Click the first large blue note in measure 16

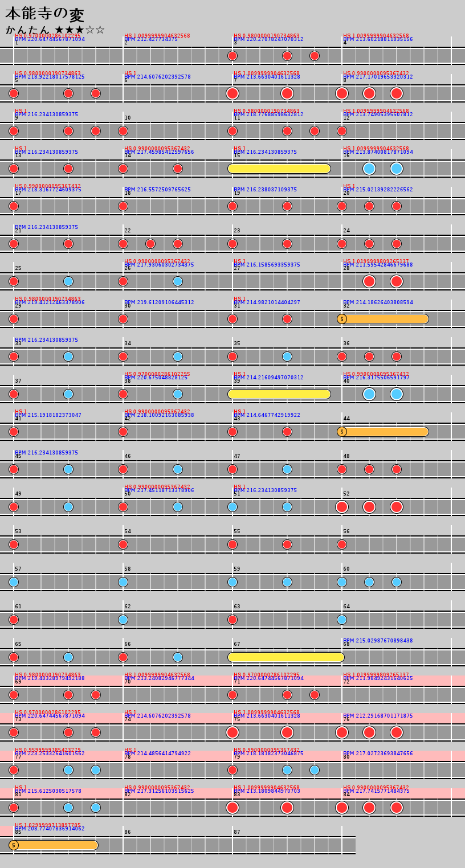click(369, 169)
